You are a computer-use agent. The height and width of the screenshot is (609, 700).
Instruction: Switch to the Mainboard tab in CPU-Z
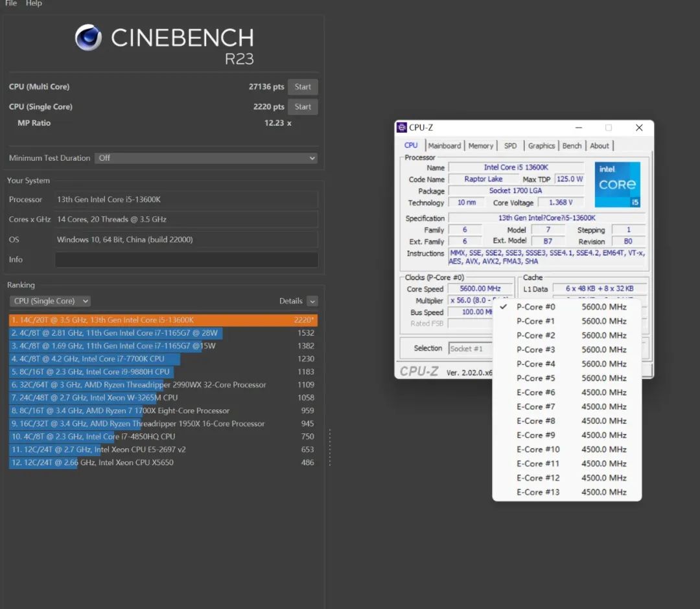tap(445, 146)
